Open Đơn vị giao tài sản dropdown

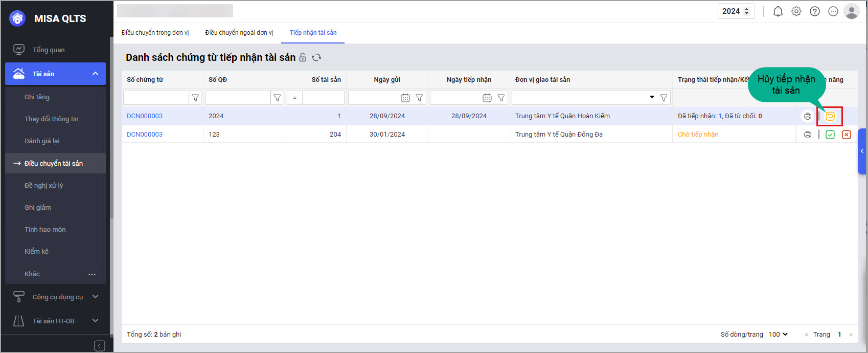pos(652,97)
